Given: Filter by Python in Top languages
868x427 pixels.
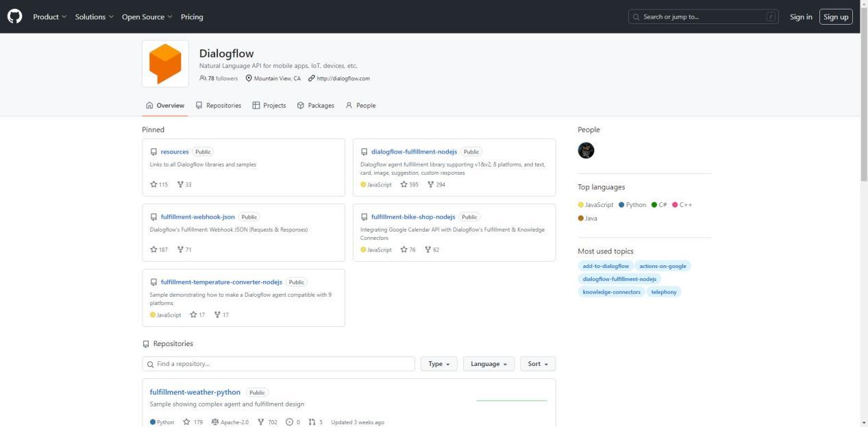Looking at the screenshot, I should (632, 205).
